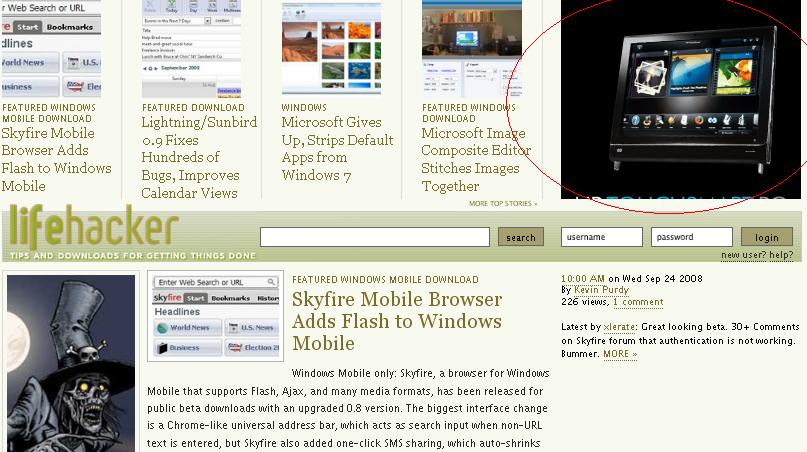Click the article's Skyfire screenshot image
This screenshot has height=452, width=807.
pyautogui.click(x=215, y=316)
